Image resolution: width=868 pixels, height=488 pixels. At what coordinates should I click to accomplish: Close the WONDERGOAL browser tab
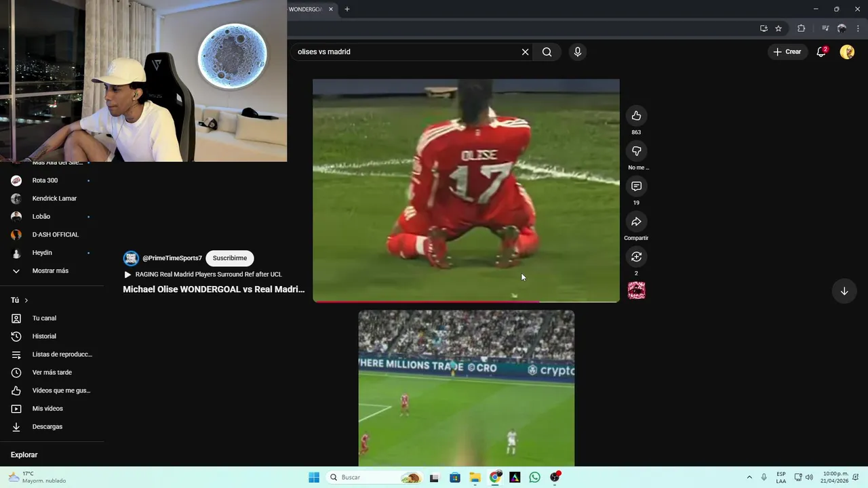(331, 9)
